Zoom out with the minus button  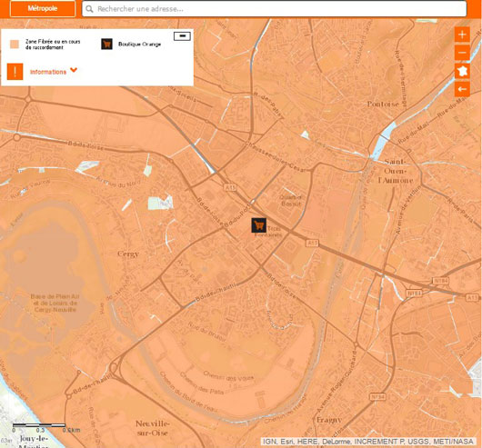(x=462, y=53)
